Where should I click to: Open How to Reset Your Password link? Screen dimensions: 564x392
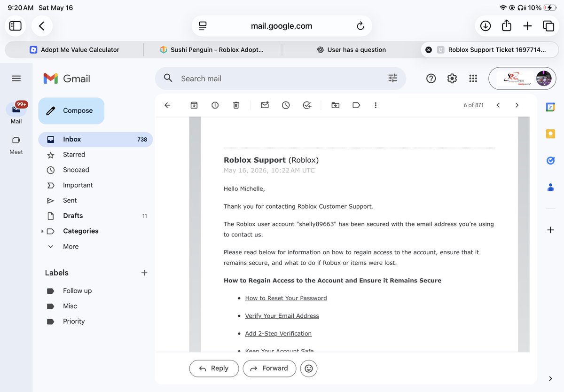286,298
